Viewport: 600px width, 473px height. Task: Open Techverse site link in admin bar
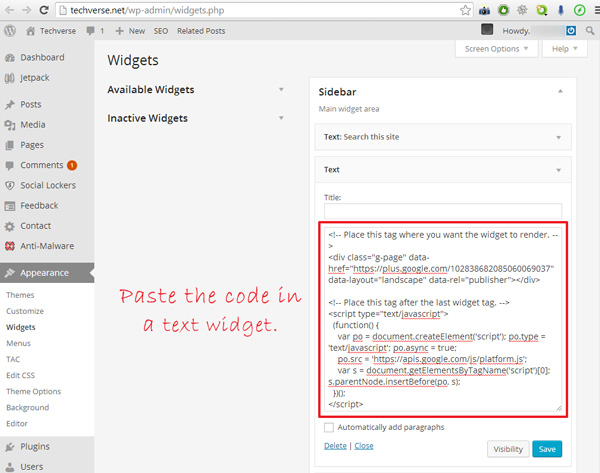coord(51,31)
